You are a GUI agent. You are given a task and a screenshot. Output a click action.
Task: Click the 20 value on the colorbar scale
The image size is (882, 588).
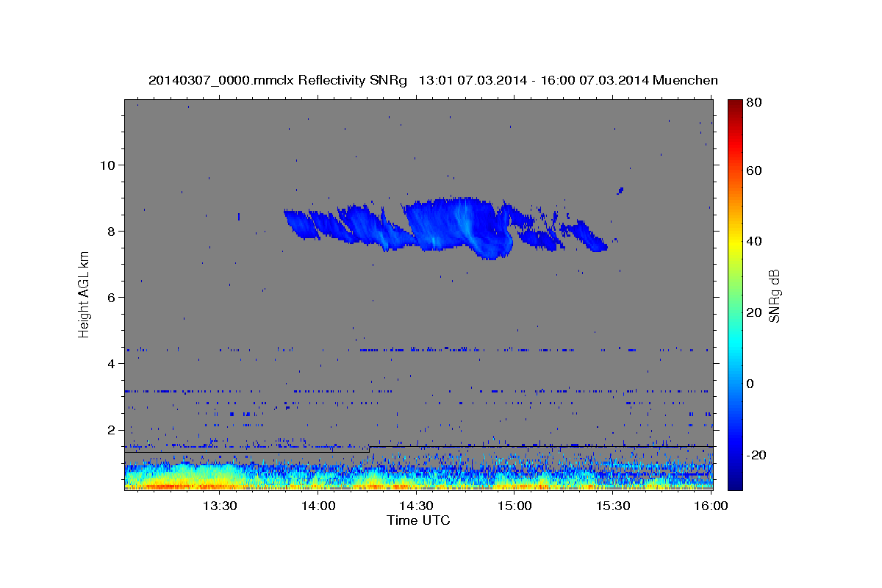(x=754, y=312)
